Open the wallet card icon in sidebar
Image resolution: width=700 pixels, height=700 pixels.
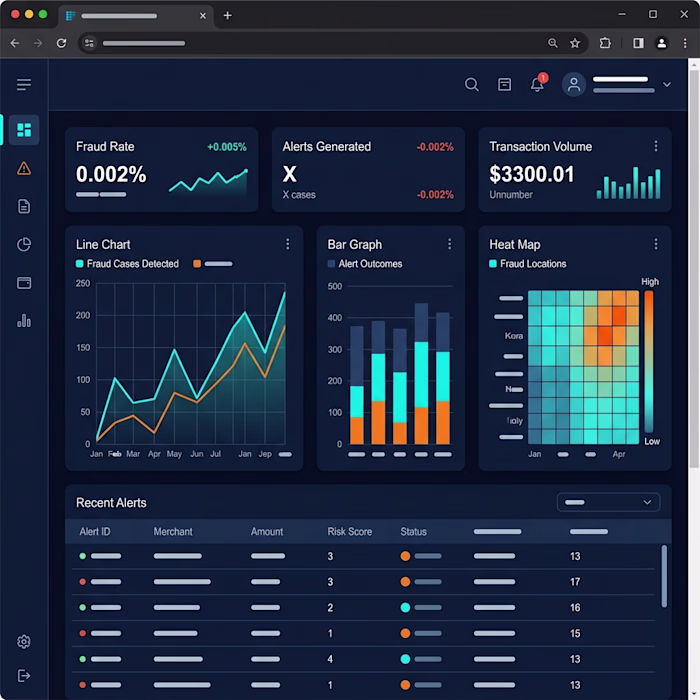(x=24, y=283)
